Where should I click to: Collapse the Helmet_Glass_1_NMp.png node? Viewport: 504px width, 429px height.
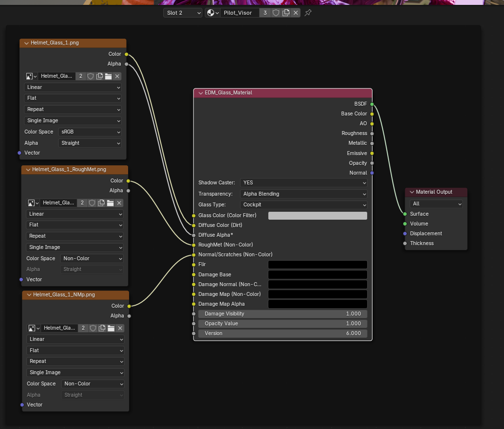(x=29, y=294)
